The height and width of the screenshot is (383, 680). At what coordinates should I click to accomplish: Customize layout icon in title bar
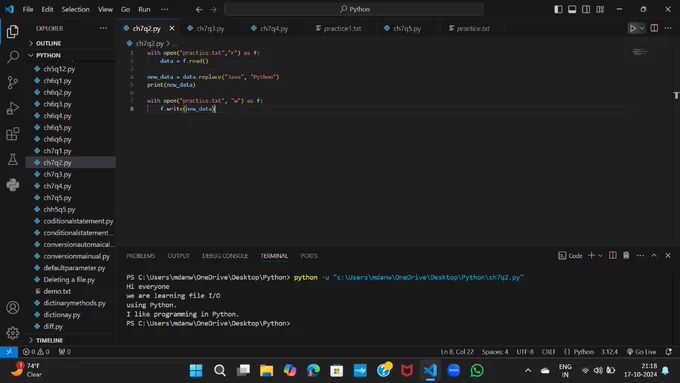(600, 9)
